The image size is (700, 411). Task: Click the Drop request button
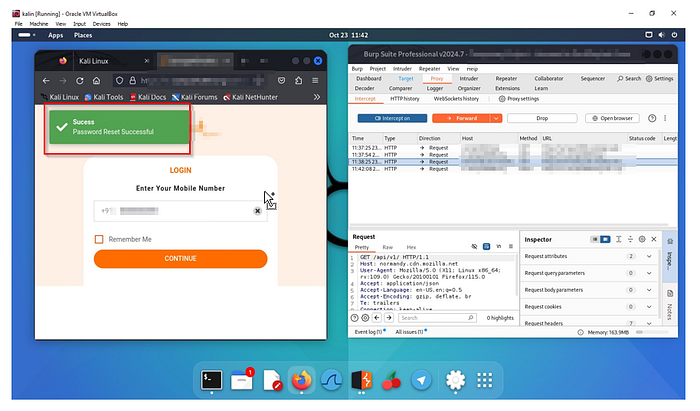542,118
